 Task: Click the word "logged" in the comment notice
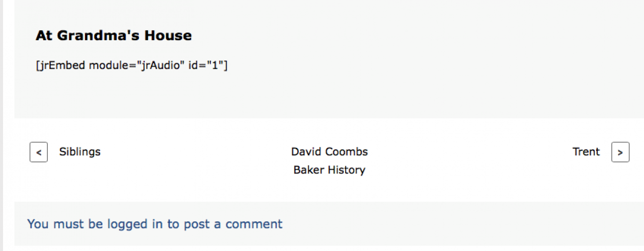click(127, 224)
